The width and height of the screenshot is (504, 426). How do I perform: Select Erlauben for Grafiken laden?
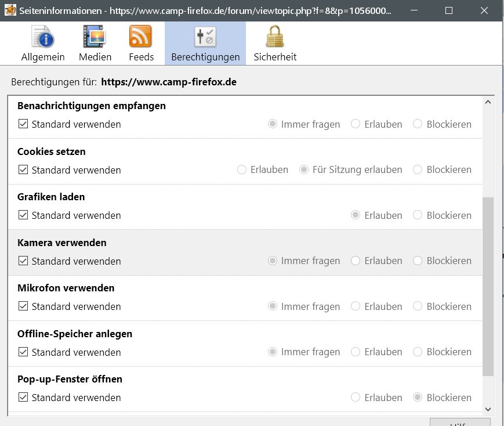click(356, 215)
